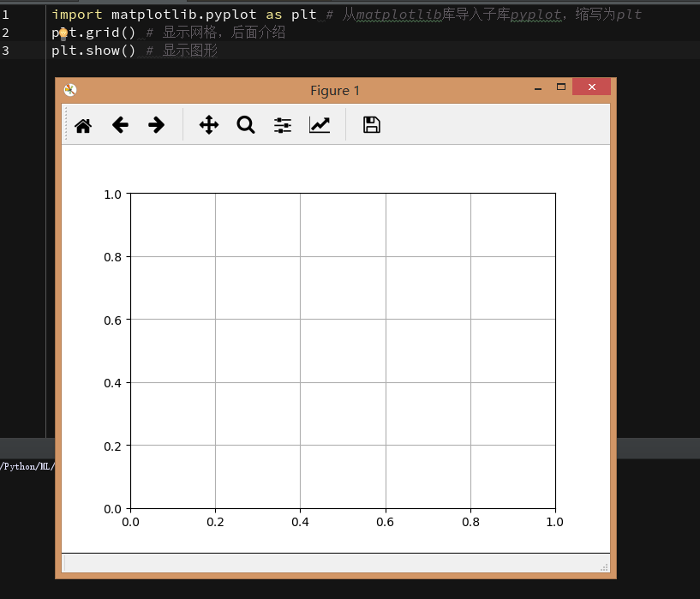Click the 'import' keyword on line 1
This screenshot has height=599, width=700.
coord(77,15)
